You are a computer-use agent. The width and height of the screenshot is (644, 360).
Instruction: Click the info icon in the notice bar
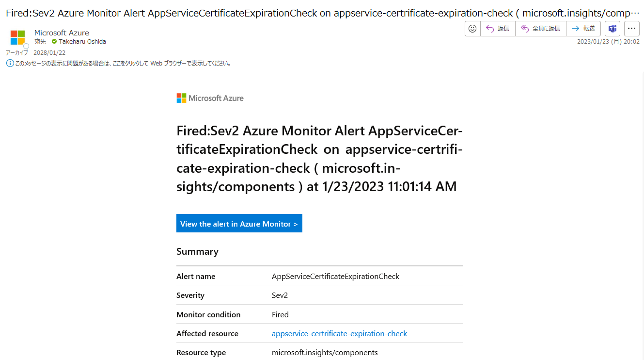pos(10,63)
